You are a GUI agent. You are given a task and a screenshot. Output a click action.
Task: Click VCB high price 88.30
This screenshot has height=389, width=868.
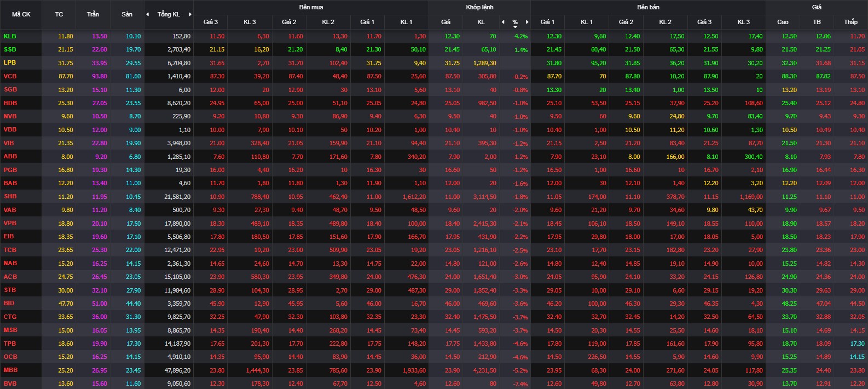tap(789, 77)
